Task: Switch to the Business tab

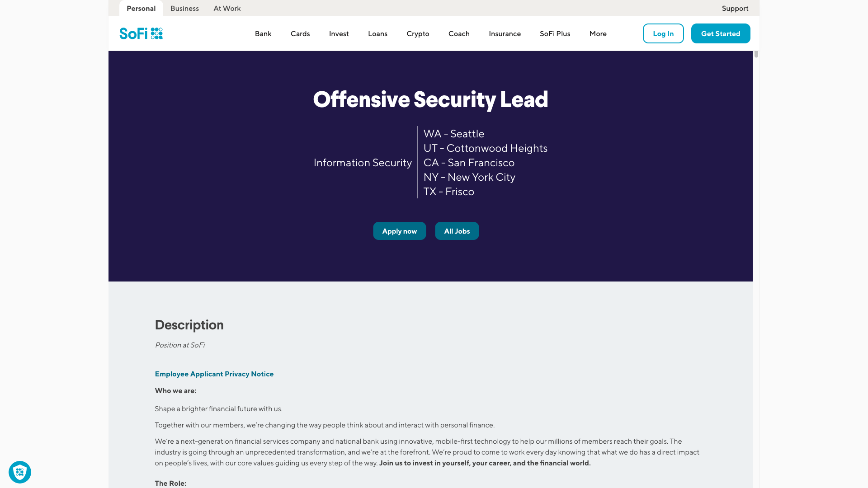Action: click(x=184, y=8)
